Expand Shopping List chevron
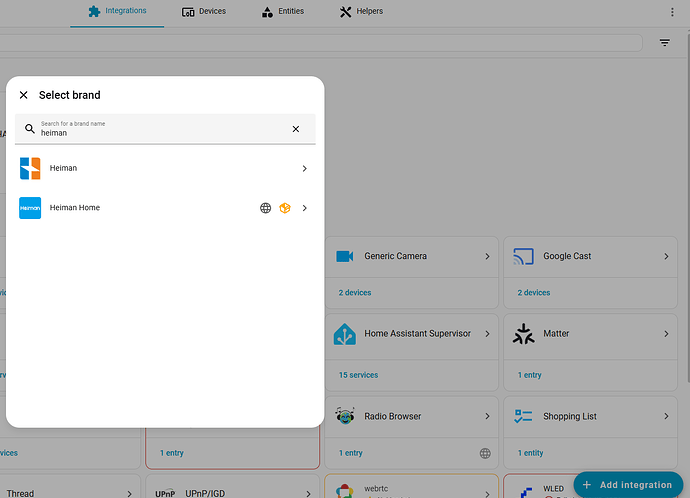Screen dimensions: 690x498 pos(666,416)
